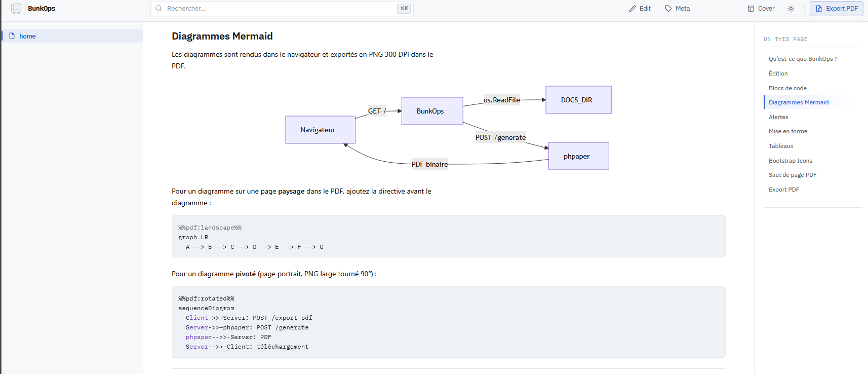This screenshot has height=374, width=868.
Task: Toggle the light/dark theme sun icon
Action: [x=791, y=9]
